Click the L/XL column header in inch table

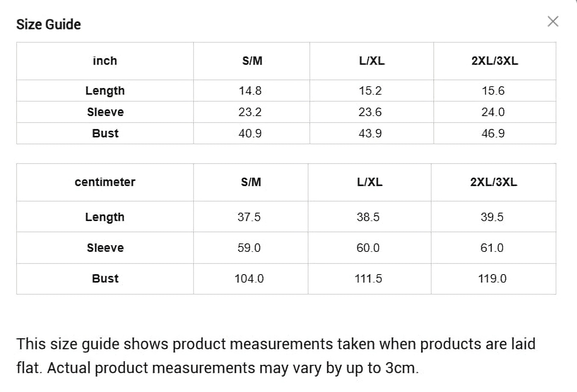[x=372, y=61]
